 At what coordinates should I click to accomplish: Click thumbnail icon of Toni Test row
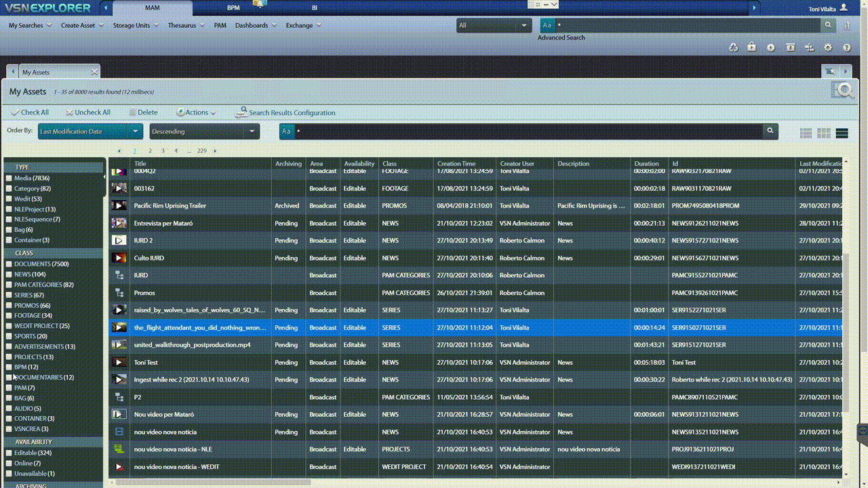[119, 363]
